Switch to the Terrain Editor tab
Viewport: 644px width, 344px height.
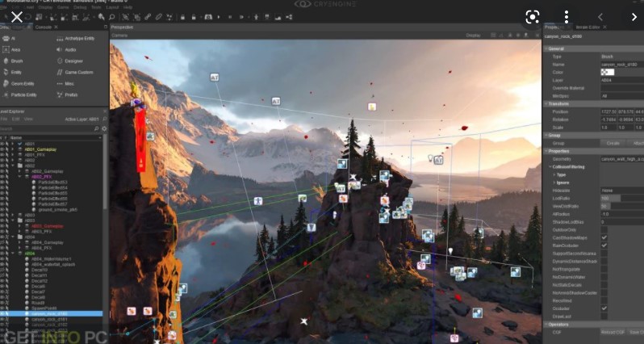click(x=588, y=27)
